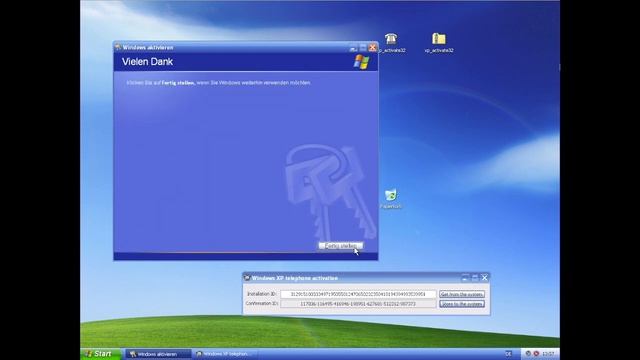The height and width of the screenshot is (360, 640).
Task: Click Store to the system button
Action: click(462, 304)
